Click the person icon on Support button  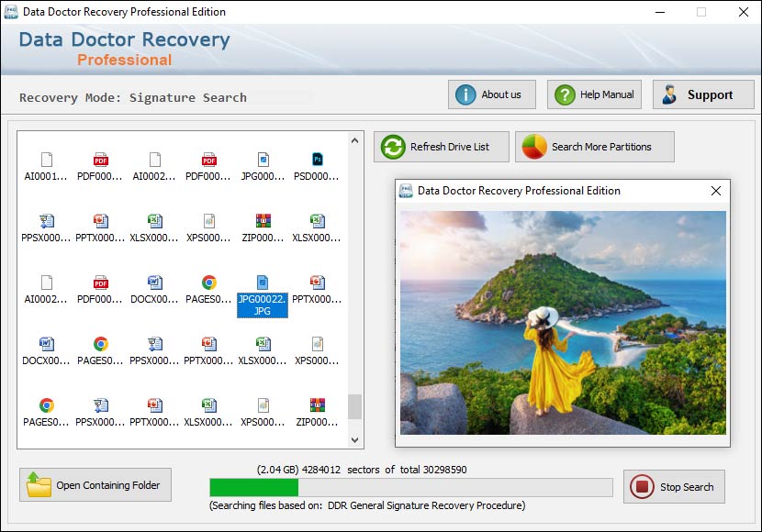tap(669, 94)
